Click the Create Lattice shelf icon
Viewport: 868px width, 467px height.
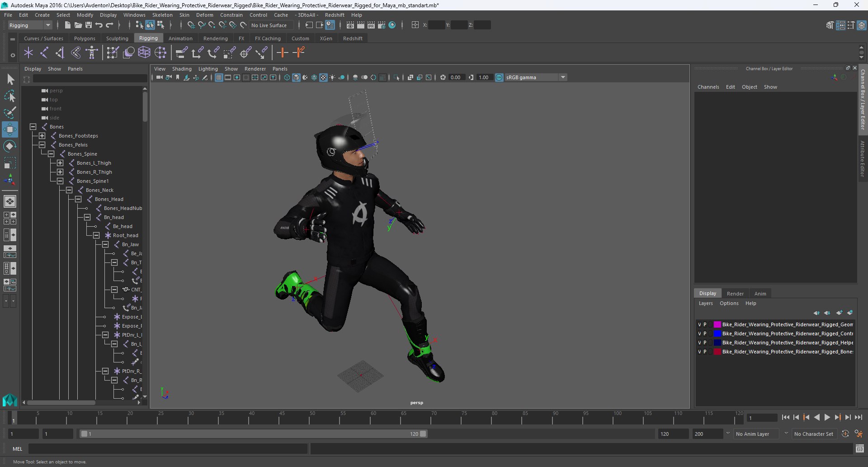[144, 53]
